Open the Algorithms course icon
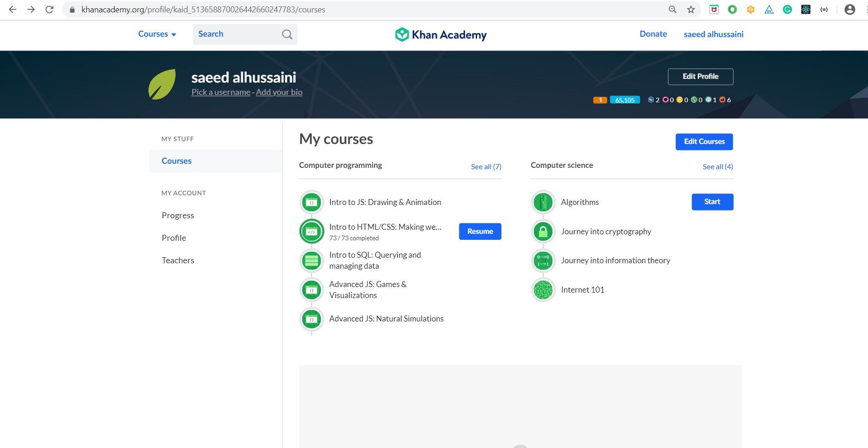The height and width of the screenshot is (448, 868). coord(543,202)
